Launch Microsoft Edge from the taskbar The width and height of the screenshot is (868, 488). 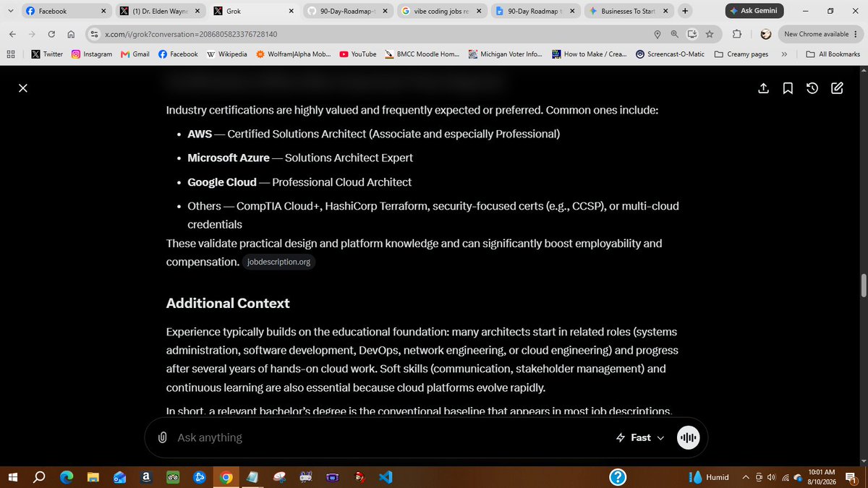[x=67, y=477]
